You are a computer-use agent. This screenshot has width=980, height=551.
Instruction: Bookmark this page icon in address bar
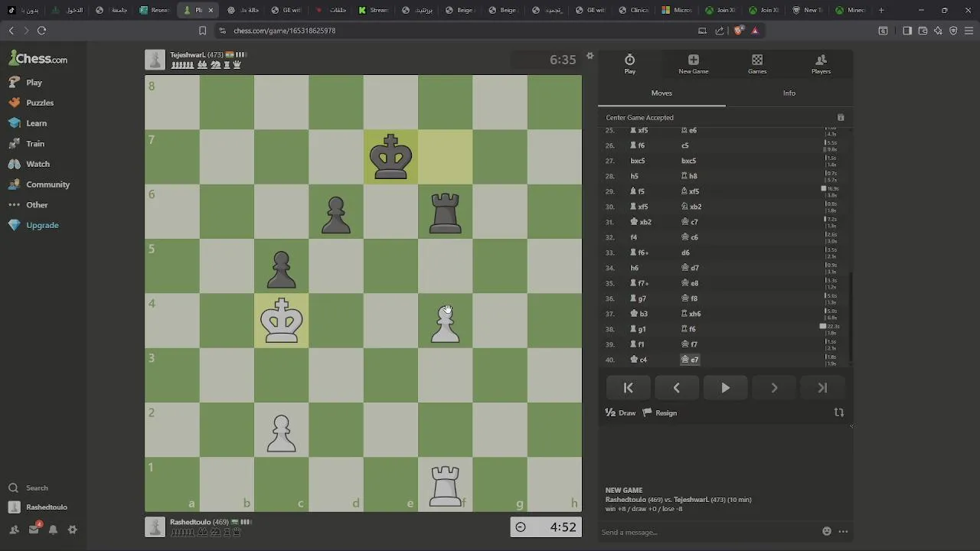[202, 31]
